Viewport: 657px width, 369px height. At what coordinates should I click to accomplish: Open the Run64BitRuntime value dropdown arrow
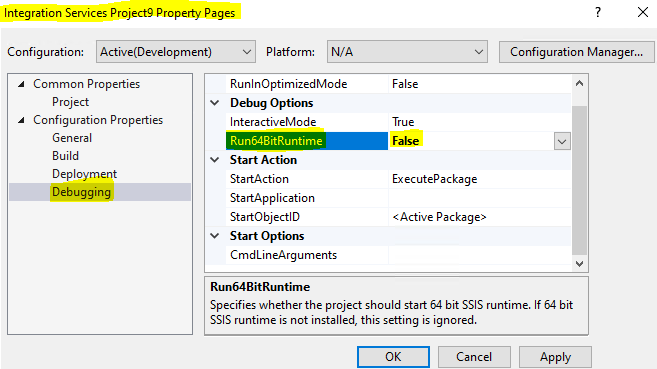pos(562,142)
